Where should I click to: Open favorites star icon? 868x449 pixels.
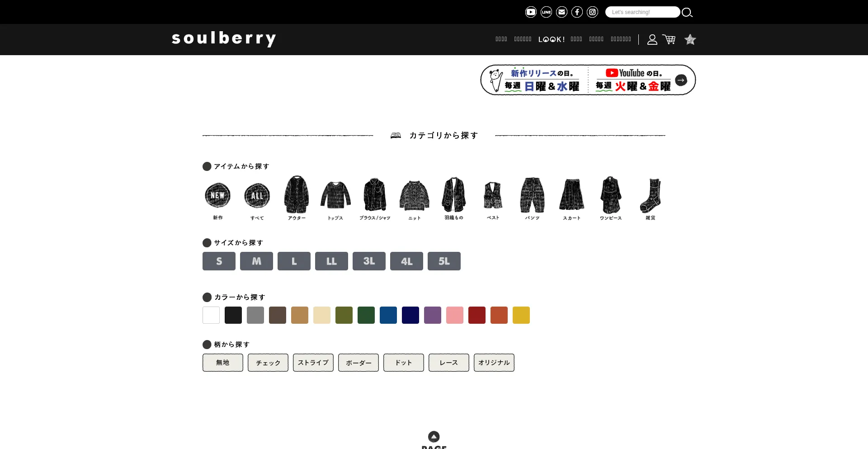coord(690,39)
